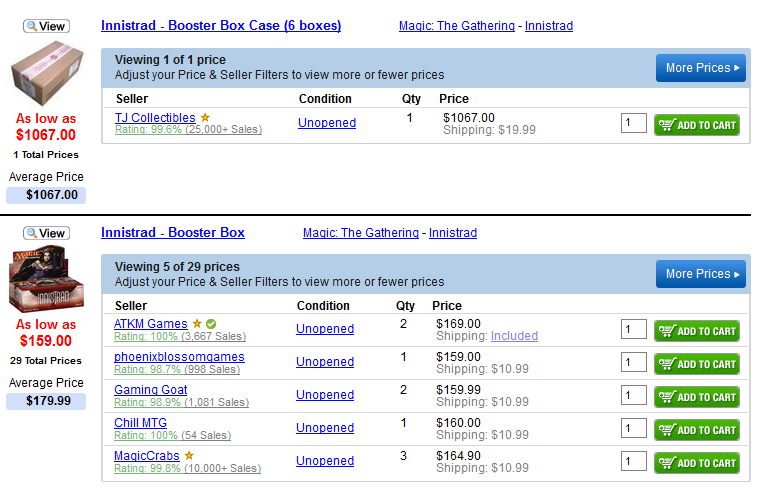
Task: Focus quantity field for Gaming Goat
Action: coord(634,395)
